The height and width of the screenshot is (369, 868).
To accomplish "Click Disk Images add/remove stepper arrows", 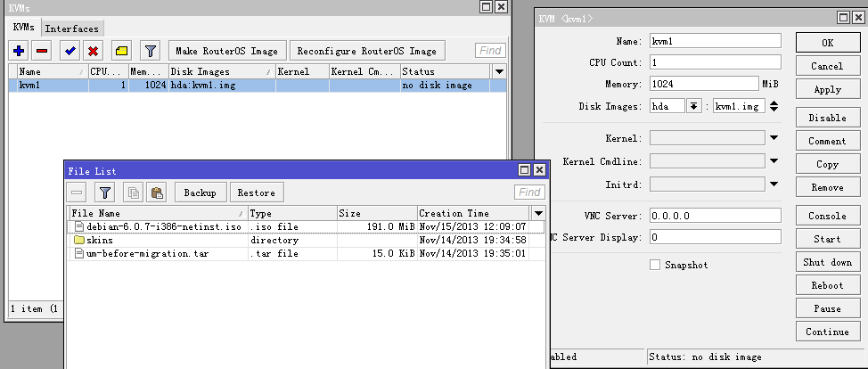I will [774, 106].
